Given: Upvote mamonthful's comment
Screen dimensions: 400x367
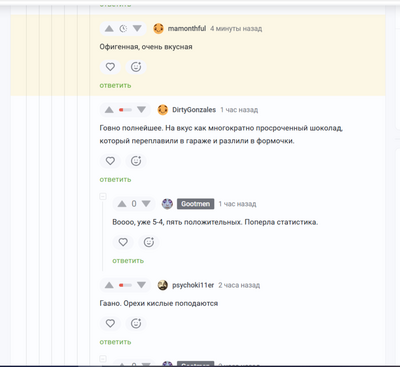Looking at the screenshot, I should point(109,29).
